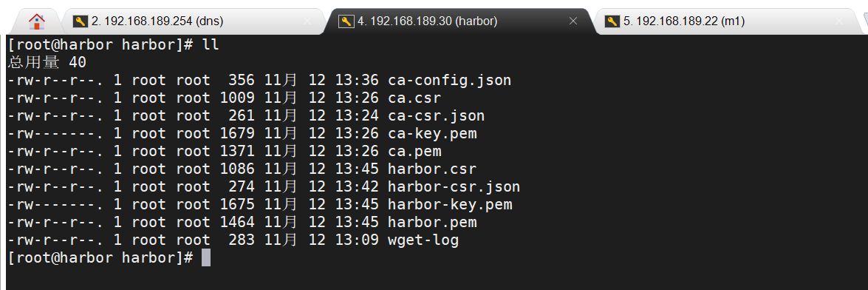Click the key icon on the dns session tab
This screenshot has height=290, width=868.
pyautogui.click(x=81, y=21)
